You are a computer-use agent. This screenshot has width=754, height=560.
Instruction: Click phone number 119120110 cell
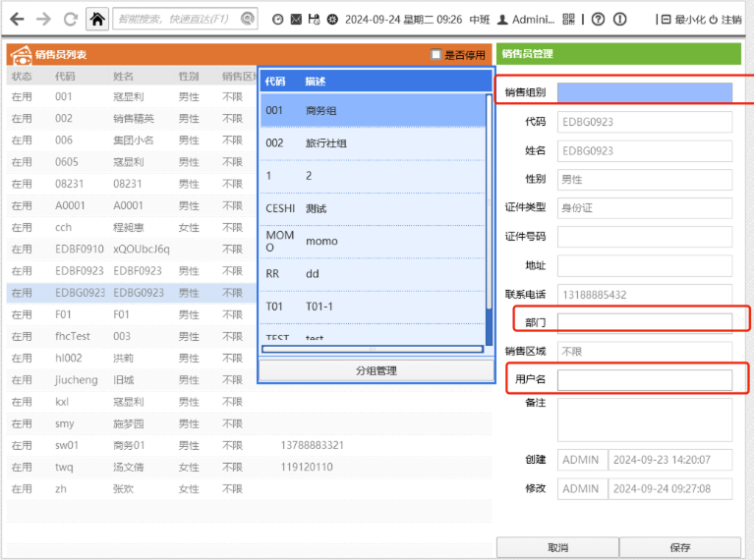pyautogui.click(x=307, y=468)
